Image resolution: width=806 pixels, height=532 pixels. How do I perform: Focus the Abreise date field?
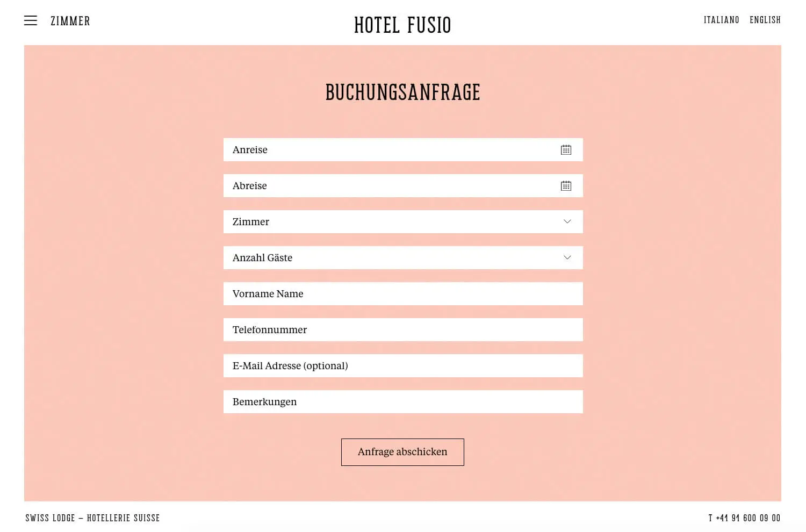click(x=387, y=186)
